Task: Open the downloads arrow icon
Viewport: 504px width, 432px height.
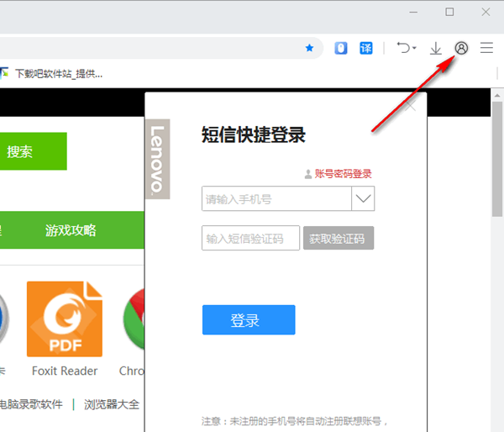Action: [436, 49]
